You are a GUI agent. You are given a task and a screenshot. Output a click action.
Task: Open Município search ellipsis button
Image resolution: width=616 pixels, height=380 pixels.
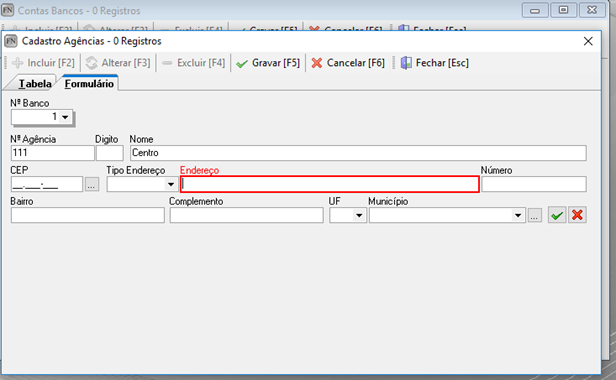tap(535, 215)
